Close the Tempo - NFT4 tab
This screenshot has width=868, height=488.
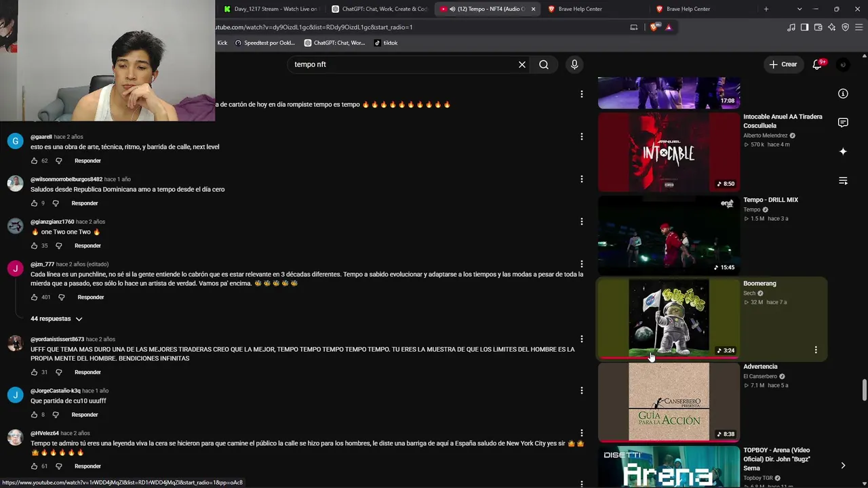pos(533,9)
